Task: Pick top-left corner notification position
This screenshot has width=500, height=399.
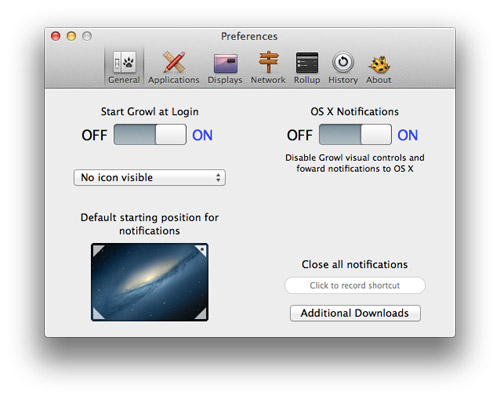Action: point(98,250)
